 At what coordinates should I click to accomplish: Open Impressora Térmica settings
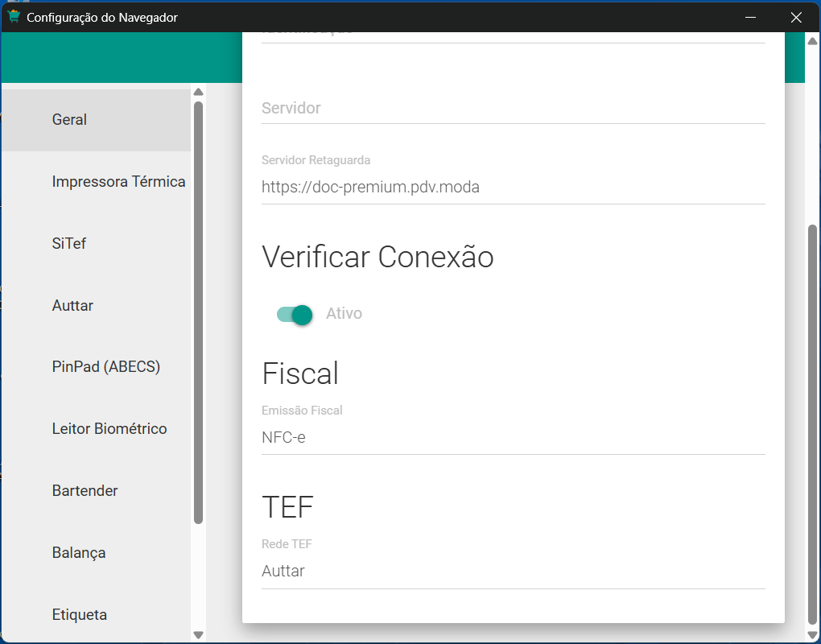118,182
